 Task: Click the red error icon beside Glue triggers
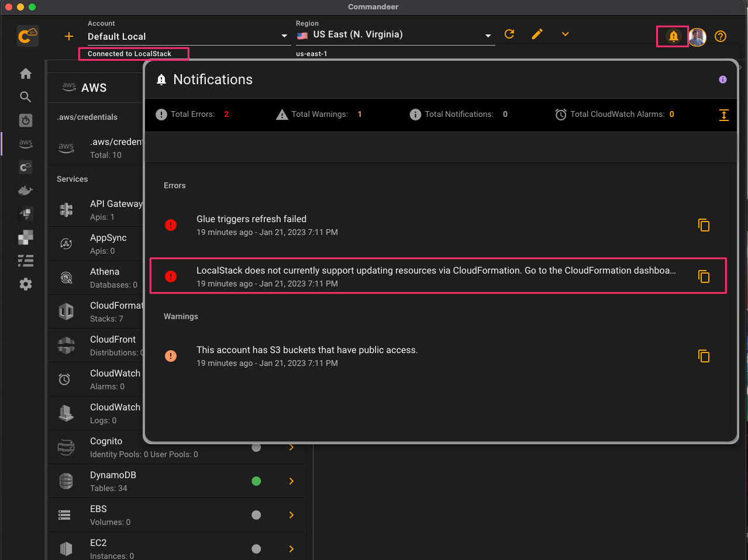(171, 225)
